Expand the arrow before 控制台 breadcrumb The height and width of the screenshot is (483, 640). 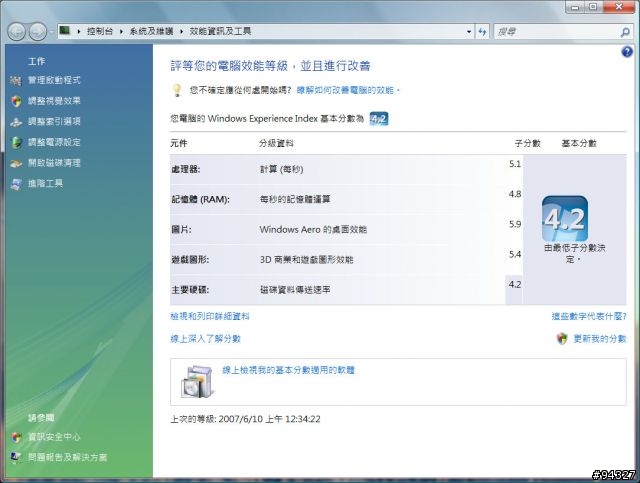pos(79,31)
